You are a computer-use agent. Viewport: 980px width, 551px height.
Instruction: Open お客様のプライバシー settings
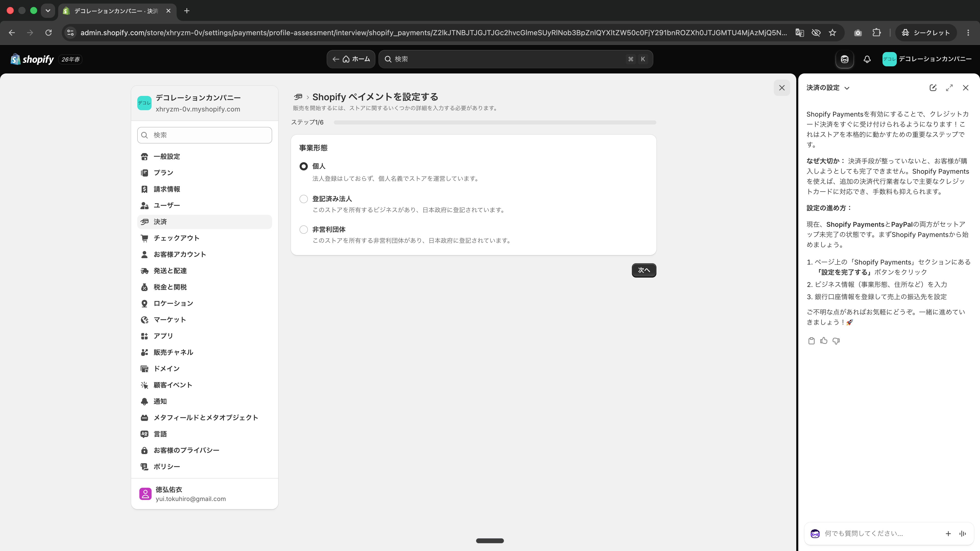click(x=205, y=450)
